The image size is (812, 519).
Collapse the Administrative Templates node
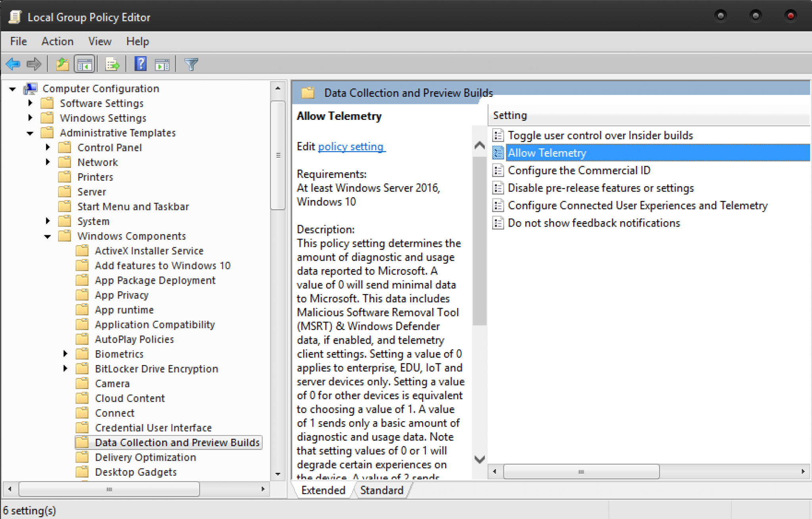click(30, 133)
